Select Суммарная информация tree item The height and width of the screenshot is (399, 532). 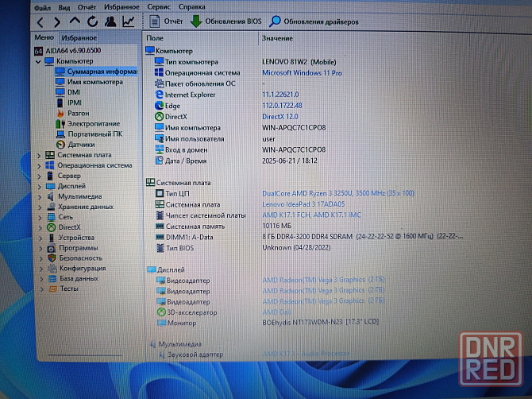[97, 72]
